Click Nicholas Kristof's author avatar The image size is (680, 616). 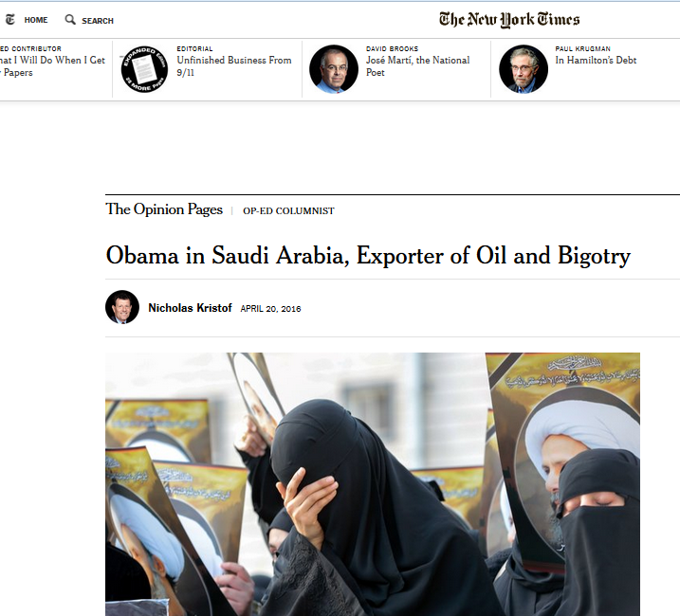pos(122,307)
